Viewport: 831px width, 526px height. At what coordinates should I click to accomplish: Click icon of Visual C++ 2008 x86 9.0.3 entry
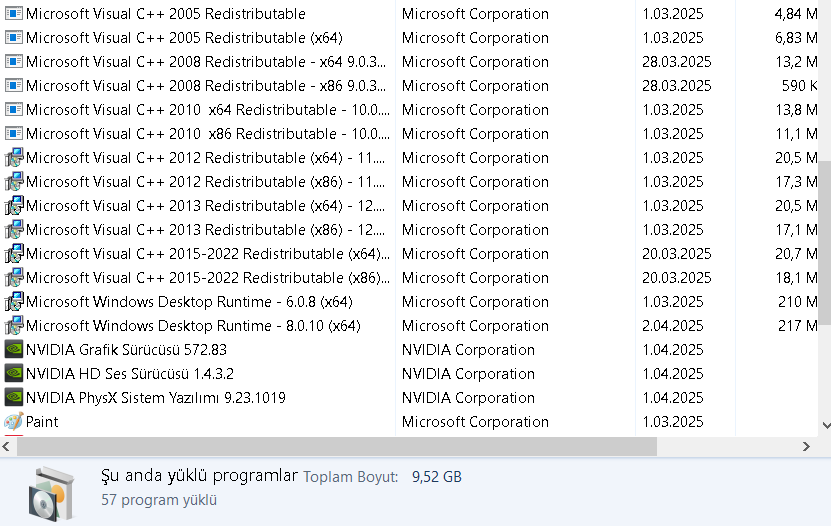pos(14,85)
